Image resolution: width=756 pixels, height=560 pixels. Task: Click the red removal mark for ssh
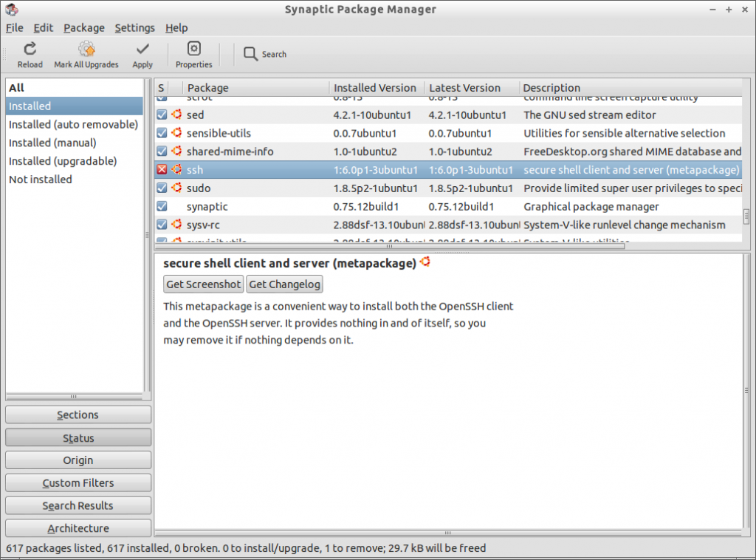pyautogui.click(x=162, y=170)
